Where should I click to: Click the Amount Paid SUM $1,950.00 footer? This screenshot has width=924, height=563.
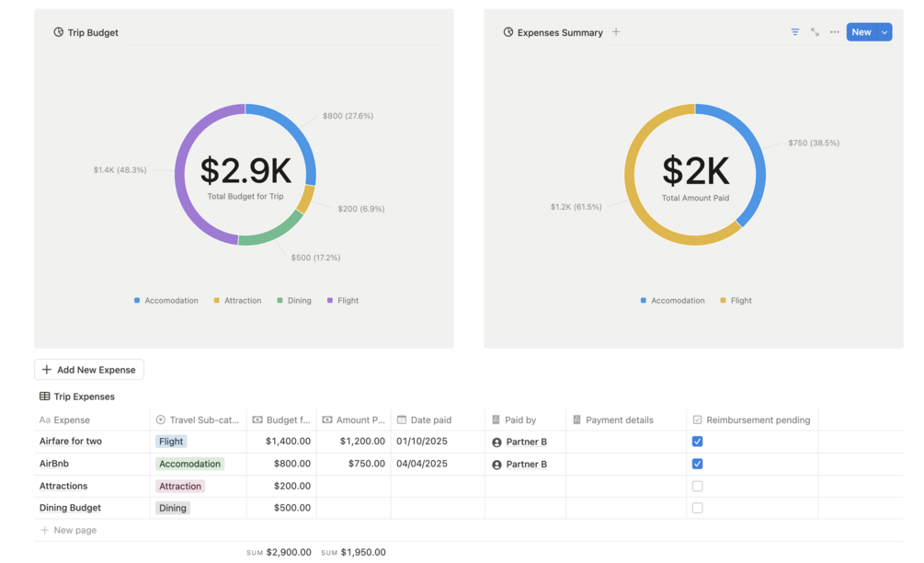pyautogui.click(x=354, y=552)
